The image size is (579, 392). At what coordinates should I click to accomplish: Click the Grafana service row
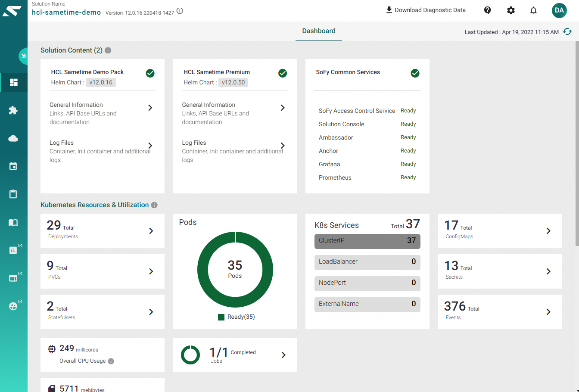click(367, 164)
